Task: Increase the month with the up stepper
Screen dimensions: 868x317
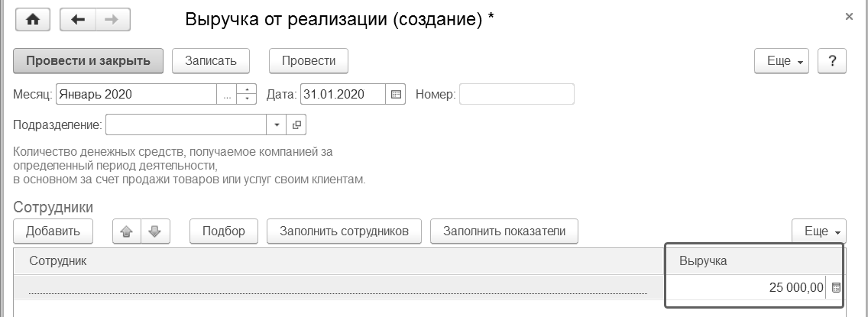Action: [x=246, y=89]
